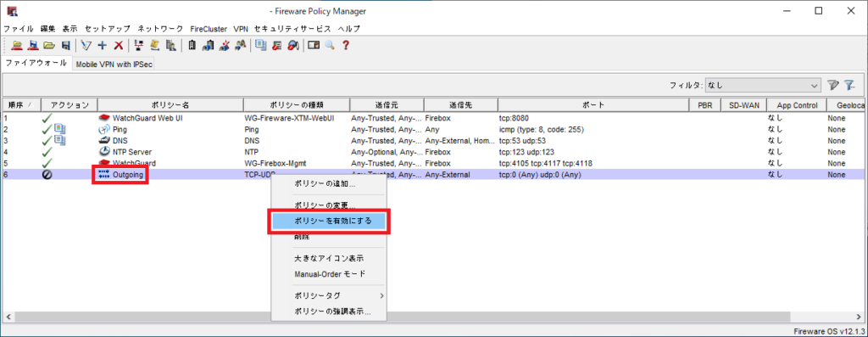Click the blue plus add policy icon
The image size is (868, 337).
[102, 46]
